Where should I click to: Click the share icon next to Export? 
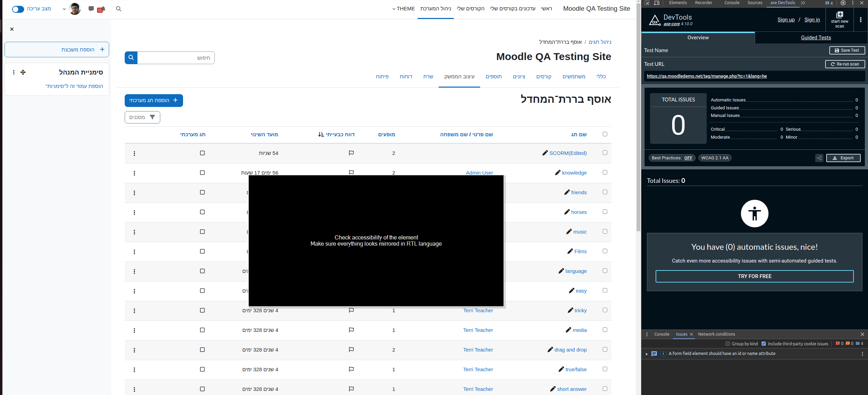[x=819, y=158]
